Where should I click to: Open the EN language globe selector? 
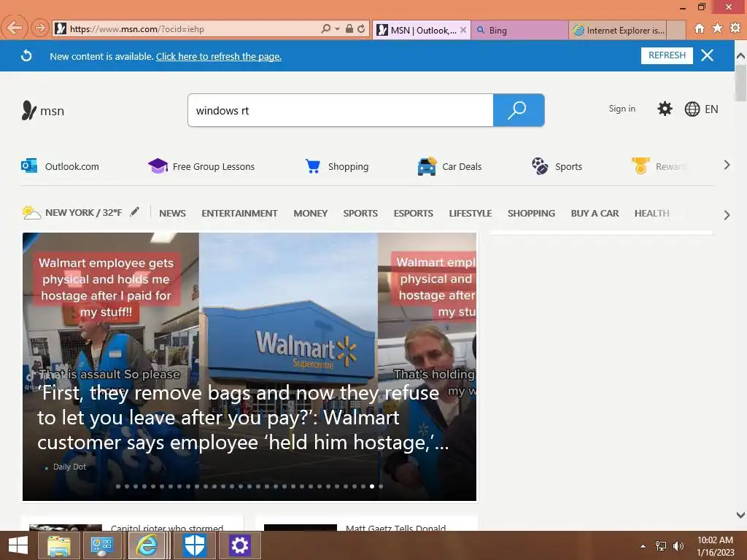[701, 109]
